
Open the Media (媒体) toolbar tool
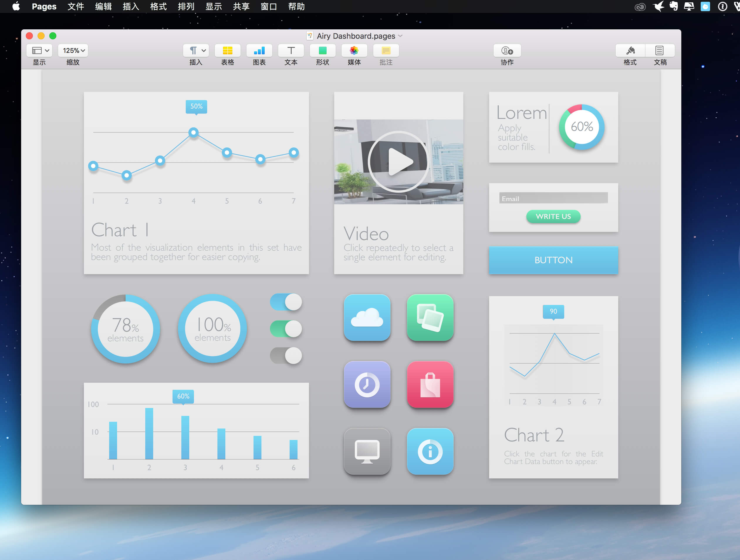point(354,50)
